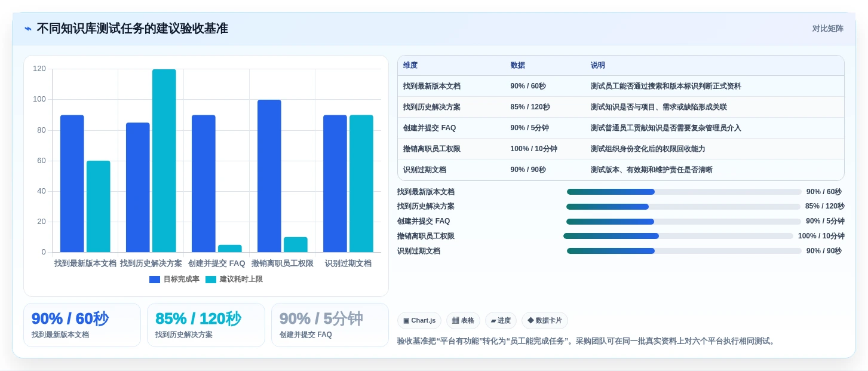Click the blue 目标完成率 legend color box
This screenshot has width=868, height=371.
155,280
